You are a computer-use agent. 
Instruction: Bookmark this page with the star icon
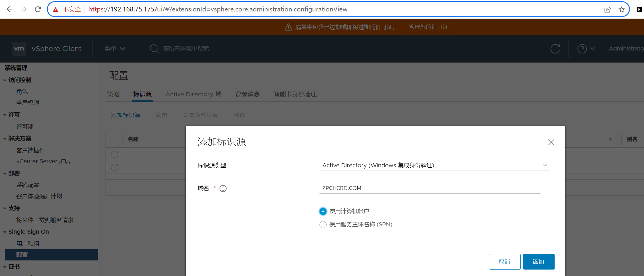(621, 9)
